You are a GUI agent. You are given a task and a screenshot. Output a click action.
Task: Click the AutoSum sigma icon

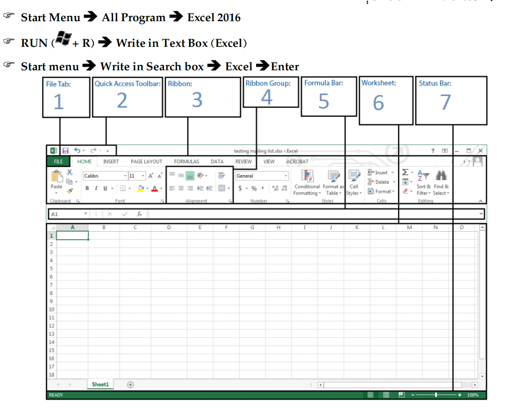point(405,172)
